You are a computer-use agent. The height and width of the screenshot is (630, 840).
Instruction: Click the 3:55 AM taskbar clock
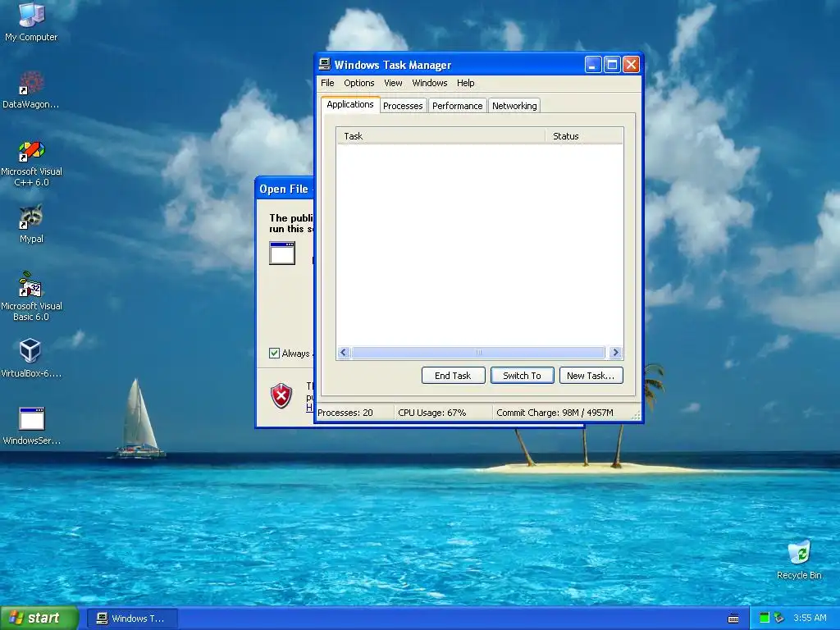coord(810,618)
